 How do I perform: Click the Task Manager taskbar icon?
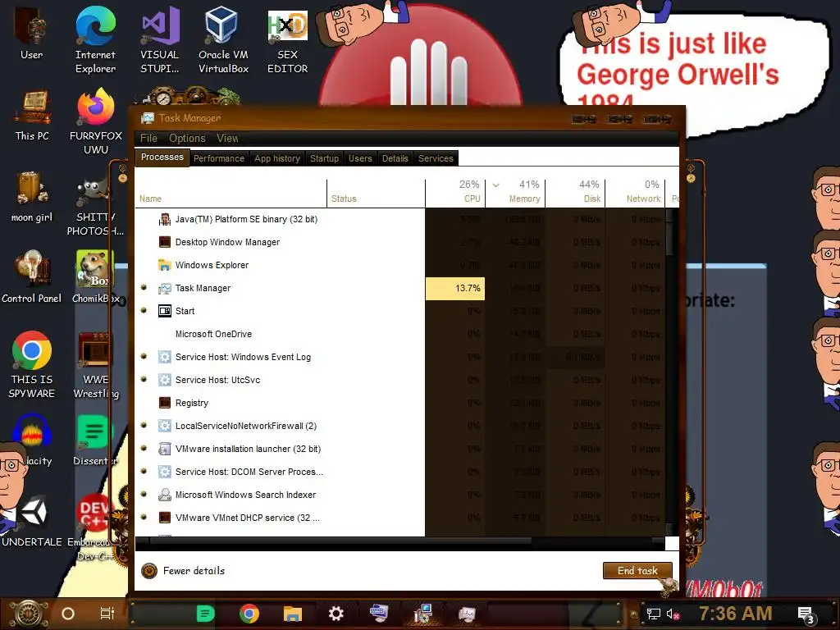tap(467, 614)
